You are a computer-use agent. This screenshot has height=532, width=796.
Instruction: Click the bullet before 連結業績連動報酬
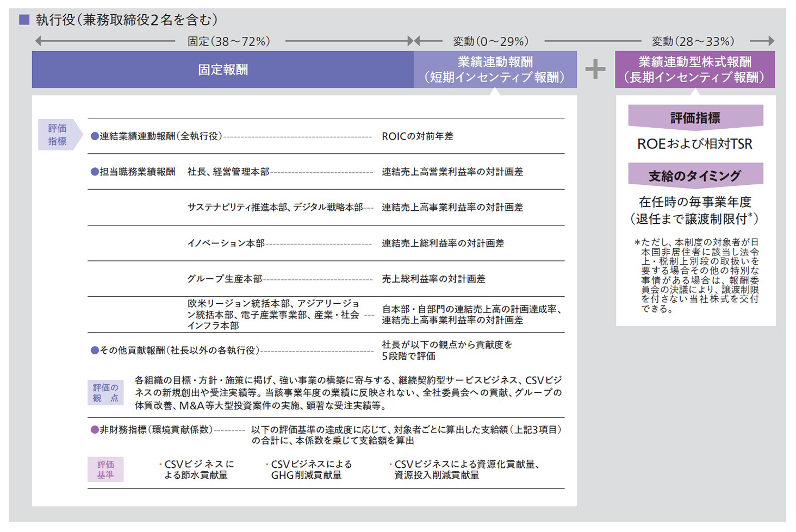point(95,136)
